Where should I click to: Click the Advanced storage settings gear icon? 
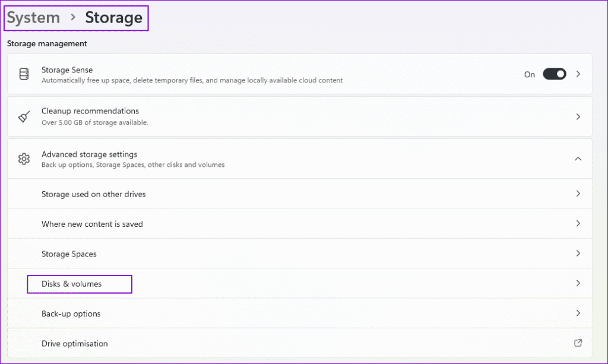pos(24,159)
